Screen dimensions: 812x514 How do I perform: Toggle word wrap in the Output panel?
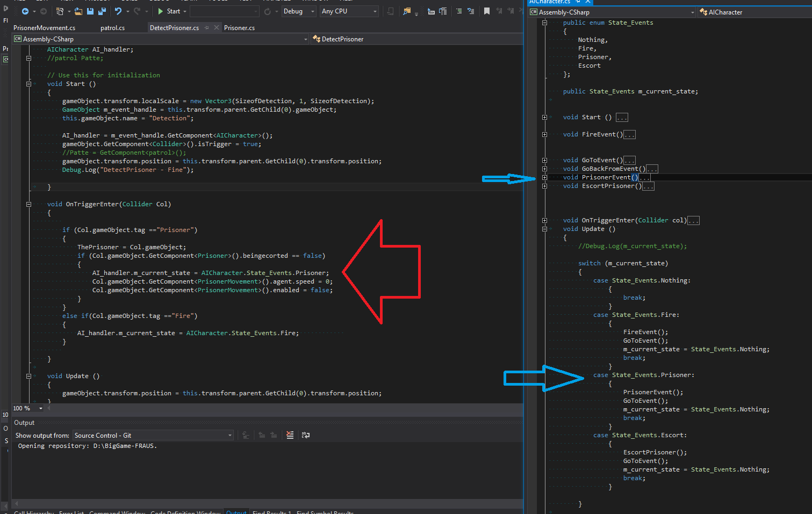click(306, 435)
